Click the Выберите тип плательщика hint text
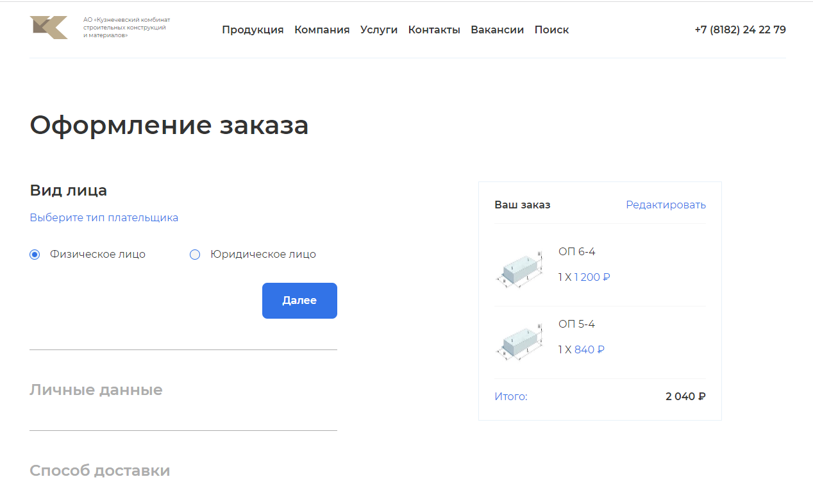Viewport: 813px width, 504px height. pyautogui.click(x=104, y=218)
